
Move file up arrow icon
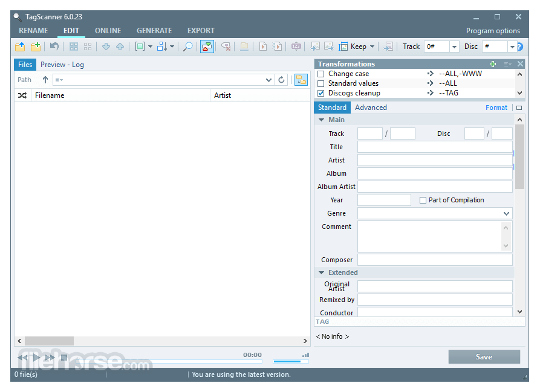(120, 47)
